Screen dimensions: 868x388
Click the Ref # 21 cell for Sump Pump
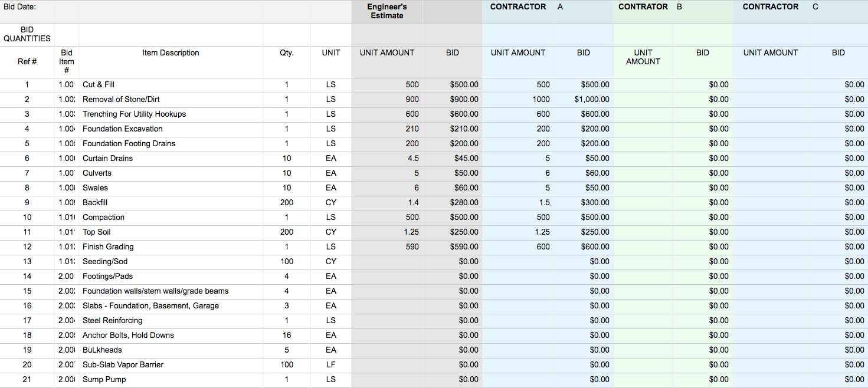pos(27,380)
